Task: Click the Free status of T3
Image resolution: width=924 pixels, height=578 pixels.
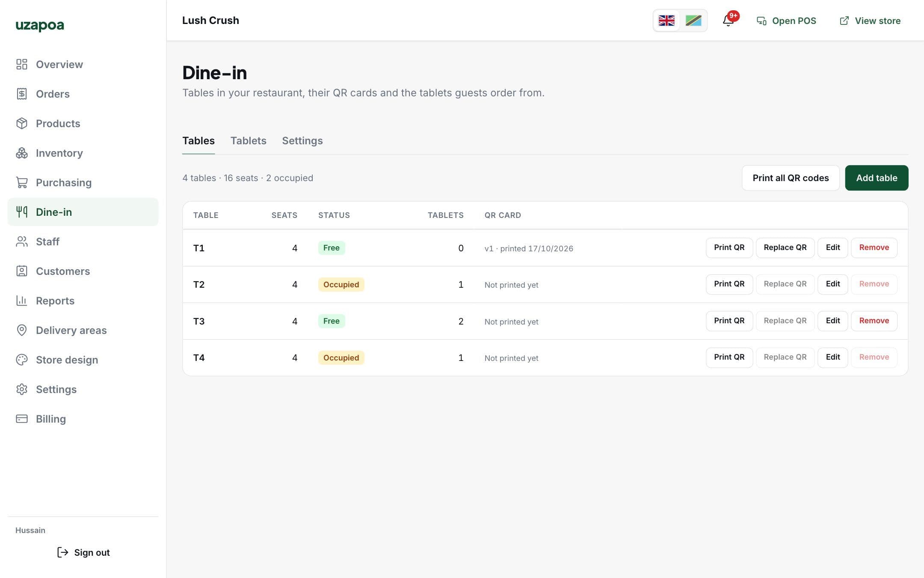Action: pyautogui.click(x=332, y=321)
